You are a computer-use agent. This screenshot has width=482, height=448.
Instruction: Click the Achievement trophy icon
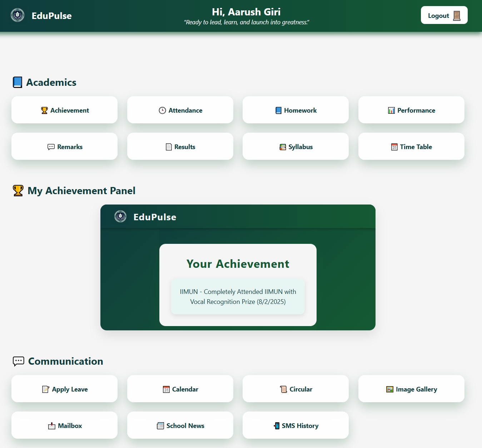click(x=44, y=110)
